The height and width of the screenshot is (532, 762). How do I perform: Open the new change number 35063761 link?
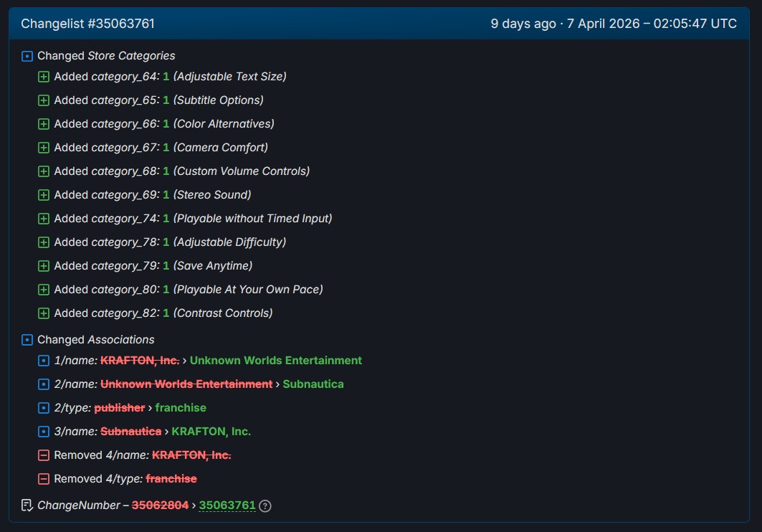tap(227, 505)
